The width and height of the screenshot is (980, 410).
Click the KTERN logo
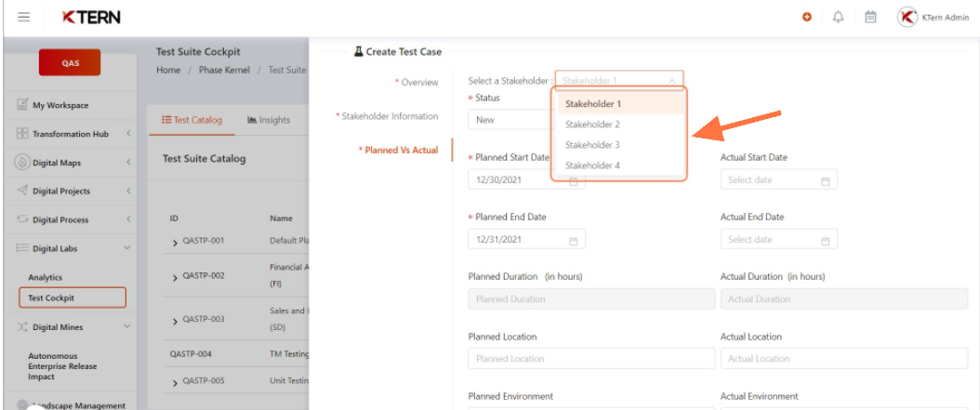pyautogui.click(x=91, y=18)
